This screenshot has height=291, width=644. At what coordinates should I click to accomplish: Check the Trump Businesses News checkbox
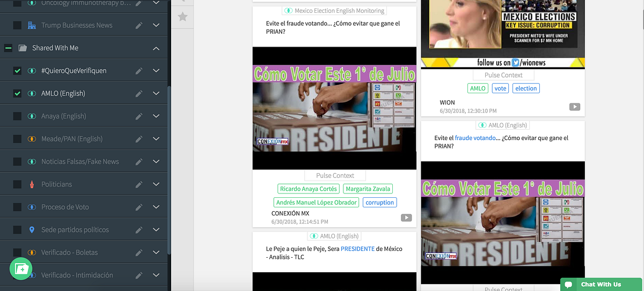(x=17, y=25)
